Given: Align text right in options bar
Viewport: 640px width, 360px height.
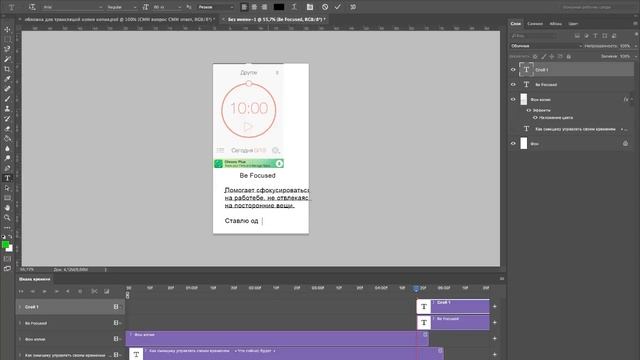Looking at the screenshot, I should pos(264,7).
